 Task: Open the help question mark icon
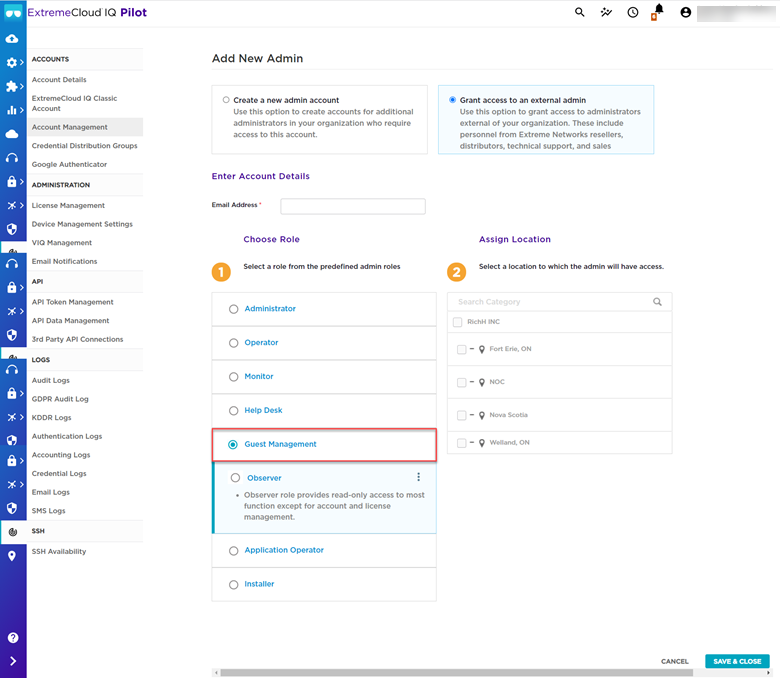pyautogui.click(x=13, y=638)
